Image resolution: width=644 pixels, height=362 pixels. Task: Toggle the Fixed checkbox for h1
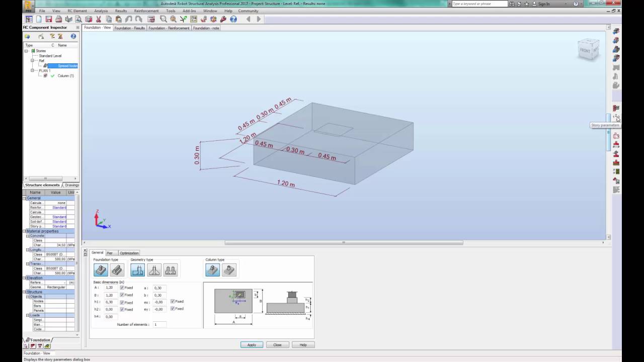click(122, 302)
